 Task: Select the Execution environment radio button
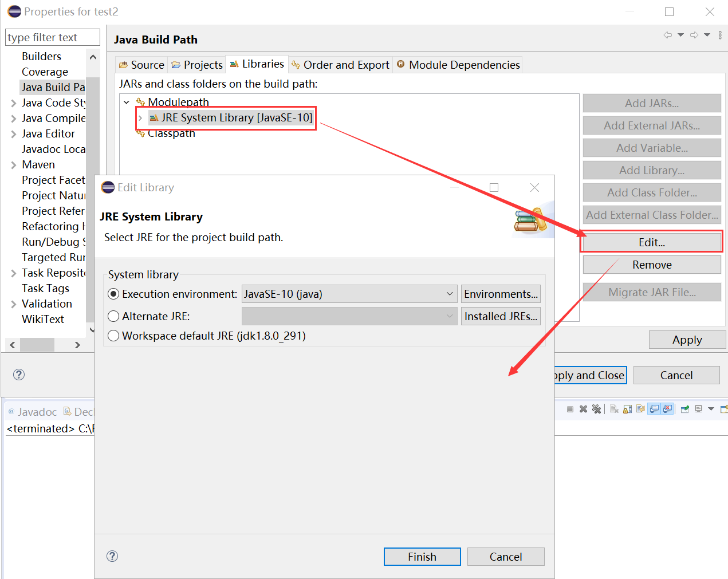point(113,294)
